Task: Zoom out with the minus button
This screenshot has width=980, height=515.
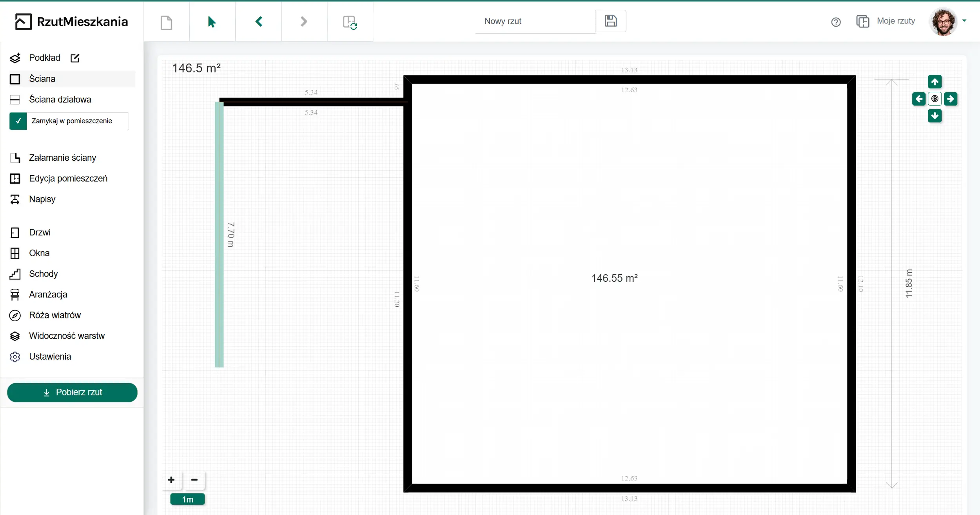Action: click(194, 480)
